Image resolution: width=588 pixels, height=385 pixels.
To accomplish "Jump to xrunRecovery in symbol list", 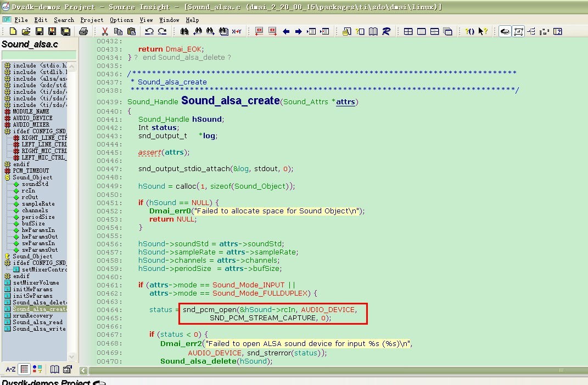I will coord(32,315).
